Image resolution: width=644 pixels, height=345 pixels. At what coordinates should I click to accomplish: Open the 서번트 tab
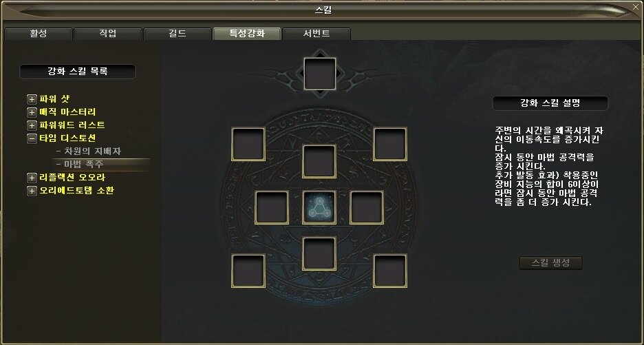tap(316, 34)
